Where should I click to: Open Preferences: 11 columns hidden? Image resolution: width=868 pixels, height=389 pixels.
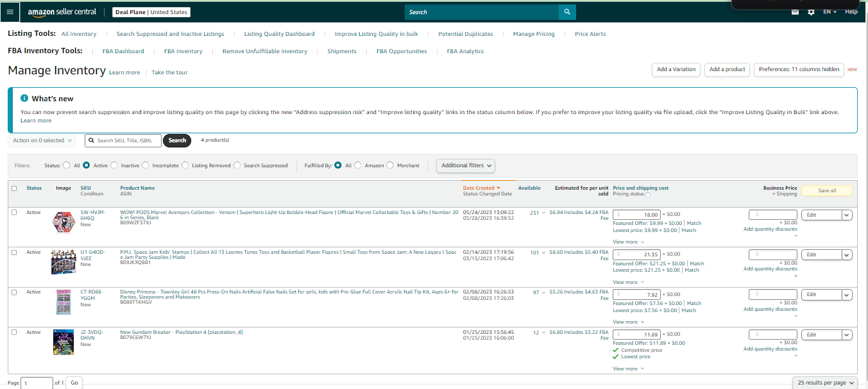click(x=799, y=69)
